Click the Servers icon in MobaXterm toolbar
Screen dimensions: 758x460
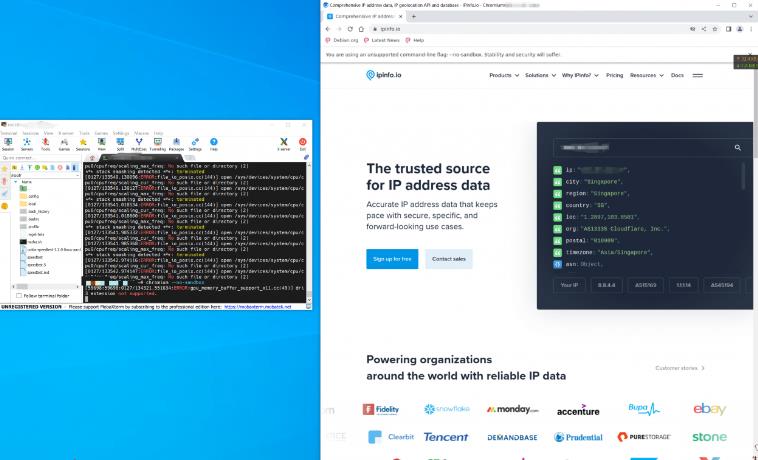pos(27,144)
